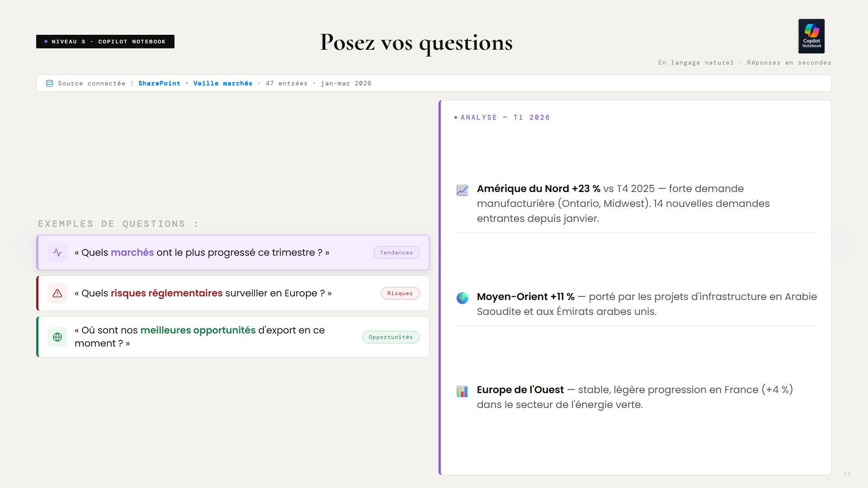This screenshot has width=868, height=488.
Task: Click the database icon next to Source connectée
Action: point(49,83)
